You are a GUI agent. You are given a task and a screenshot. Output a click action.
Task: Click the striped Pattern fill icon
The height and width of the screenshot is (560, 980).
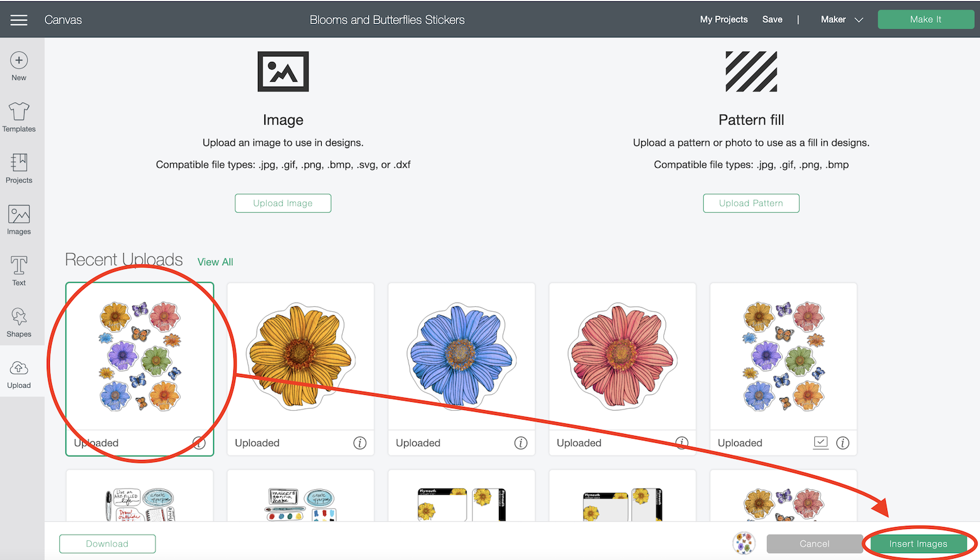[x=751, y=72]
